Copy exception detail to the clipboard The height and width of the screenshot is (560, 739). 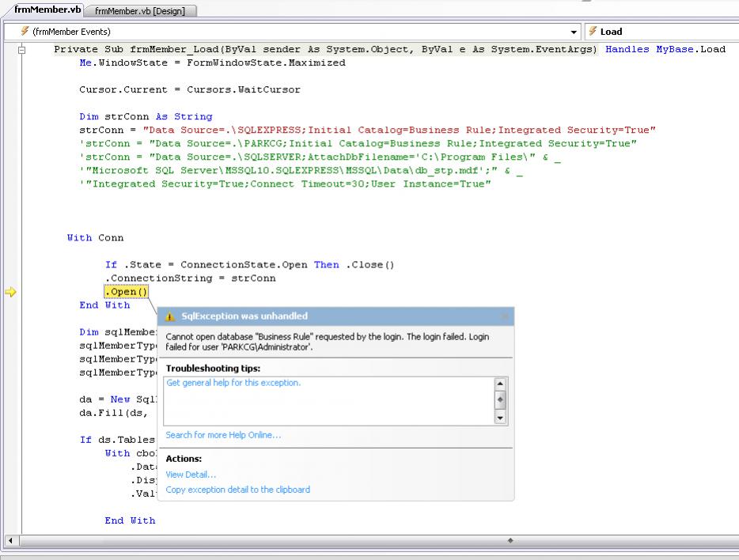click(x=238, y=490)
